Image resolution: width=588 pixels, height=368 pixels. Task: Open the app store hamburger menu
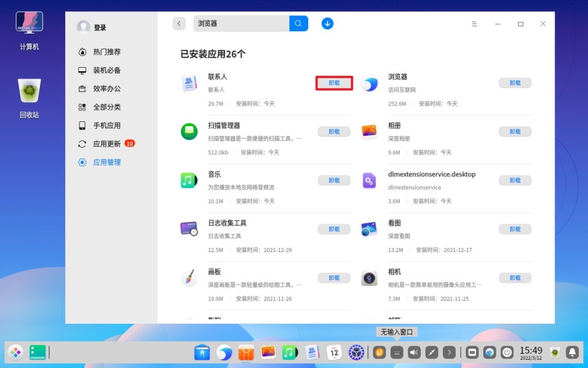(x=475, y=24)
